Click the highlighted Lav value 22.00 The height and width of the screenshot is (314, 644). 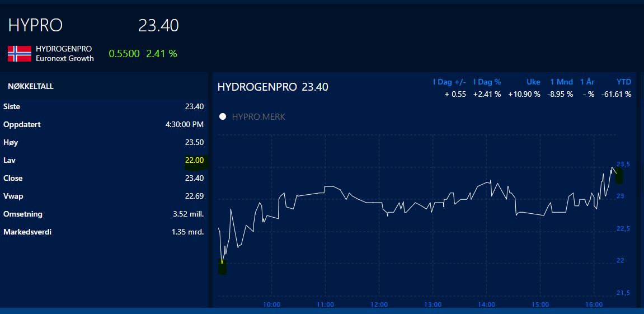pyautogui.click(x=194, y=160)
